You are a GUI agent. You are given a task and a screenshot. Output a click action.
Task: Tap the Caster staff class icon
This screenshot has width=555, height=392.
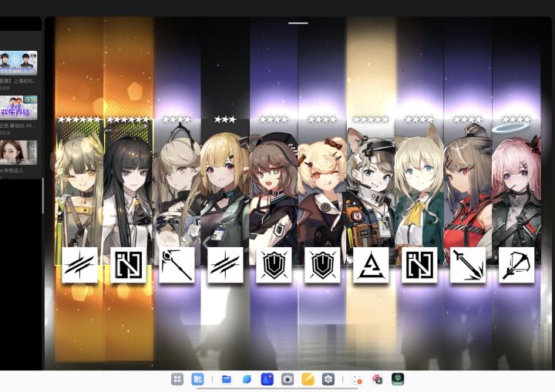coord(177,265)
